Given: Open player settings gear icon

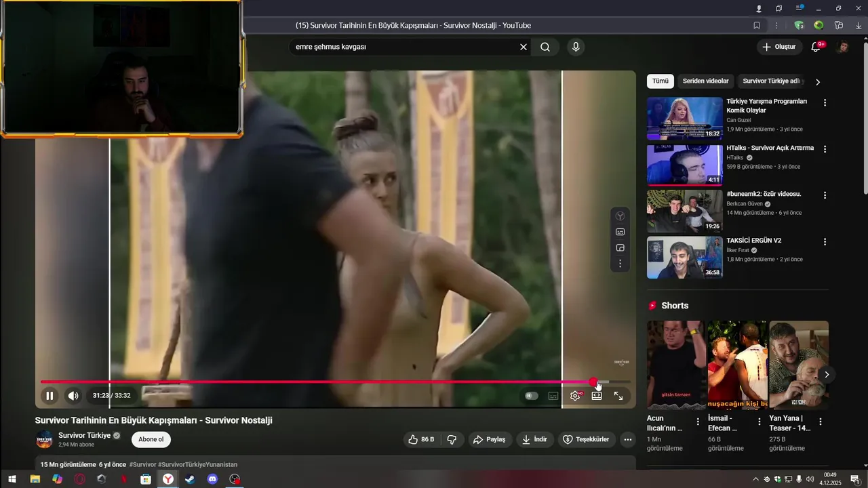Looking at the screenshot, I should coord(575,396).
